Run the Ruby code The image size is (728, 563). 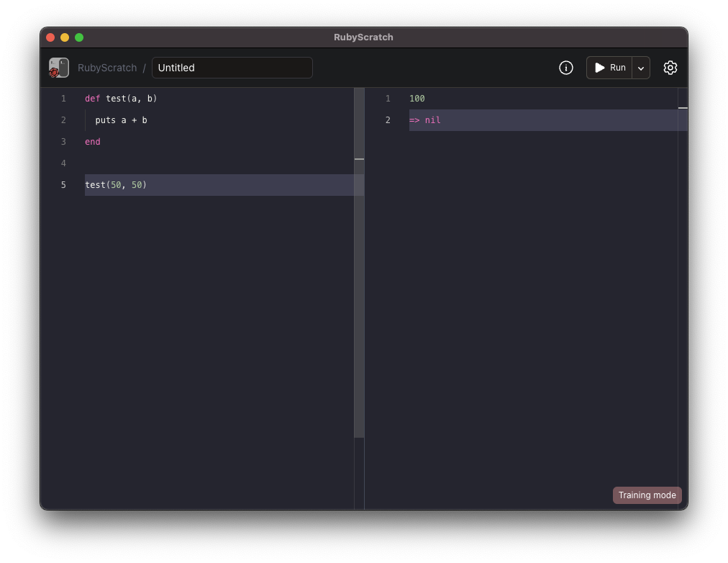click(609, 68)
